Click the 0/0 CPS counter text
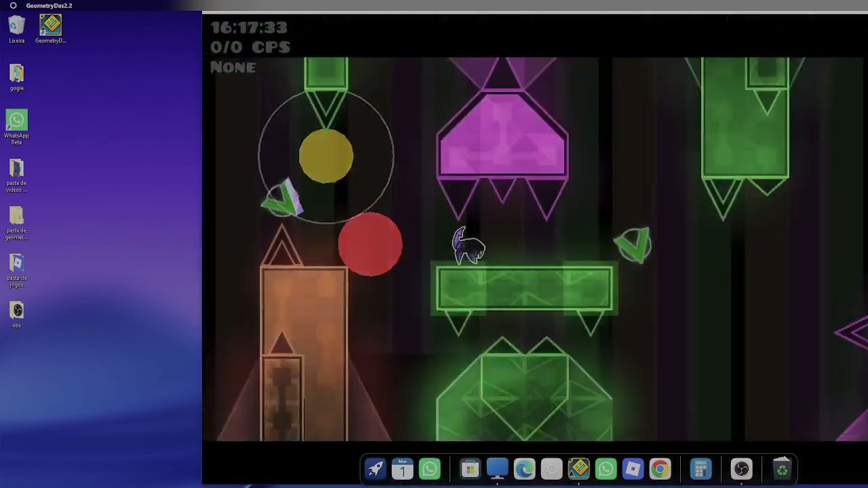 250,47
